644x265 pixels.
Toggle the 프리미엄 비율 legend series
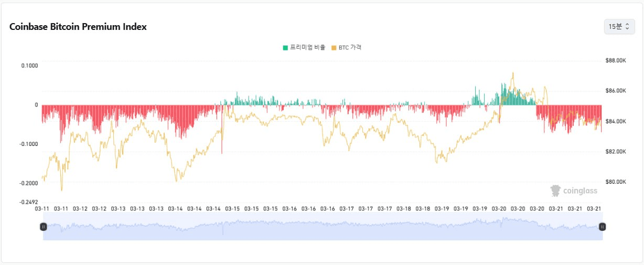tap(304, 47)
